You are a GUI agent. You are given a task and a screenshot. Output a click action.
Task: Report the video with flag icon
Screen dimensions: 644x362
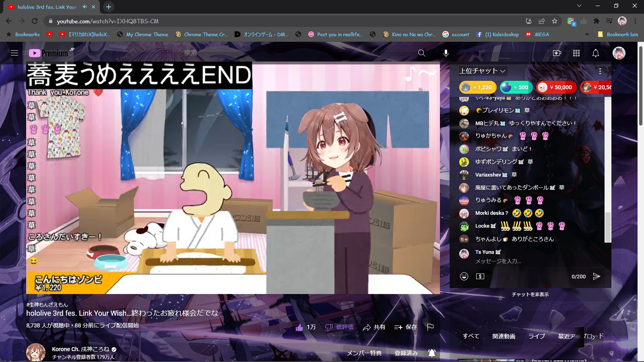[430, 327]
